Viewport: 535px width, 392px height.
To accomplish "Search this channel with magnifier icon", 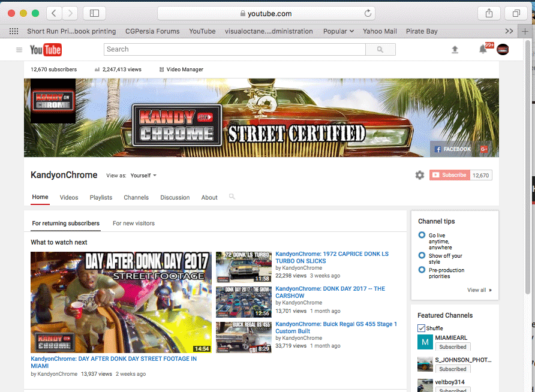I will [x=232, y=197].
